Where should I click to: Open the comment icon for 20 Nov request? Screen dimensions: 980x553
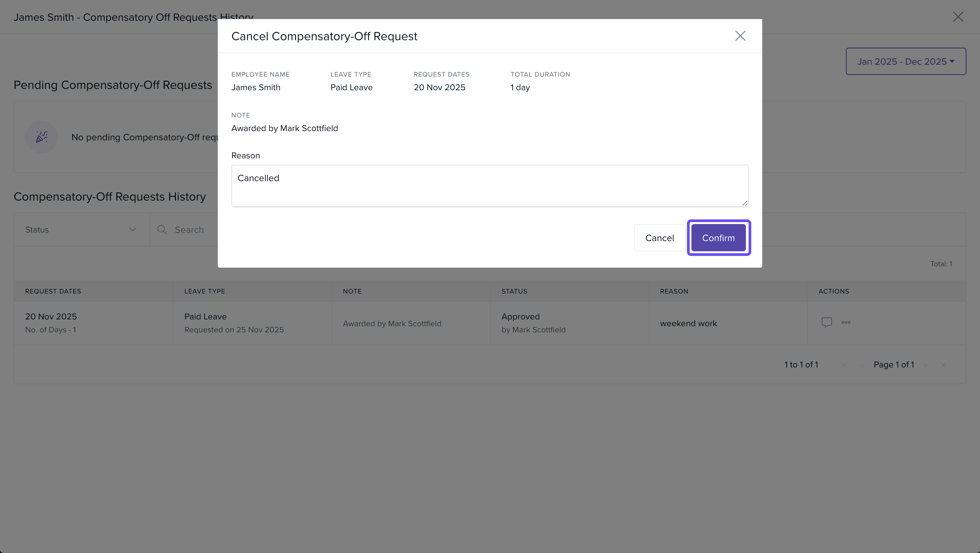[826, 322]
